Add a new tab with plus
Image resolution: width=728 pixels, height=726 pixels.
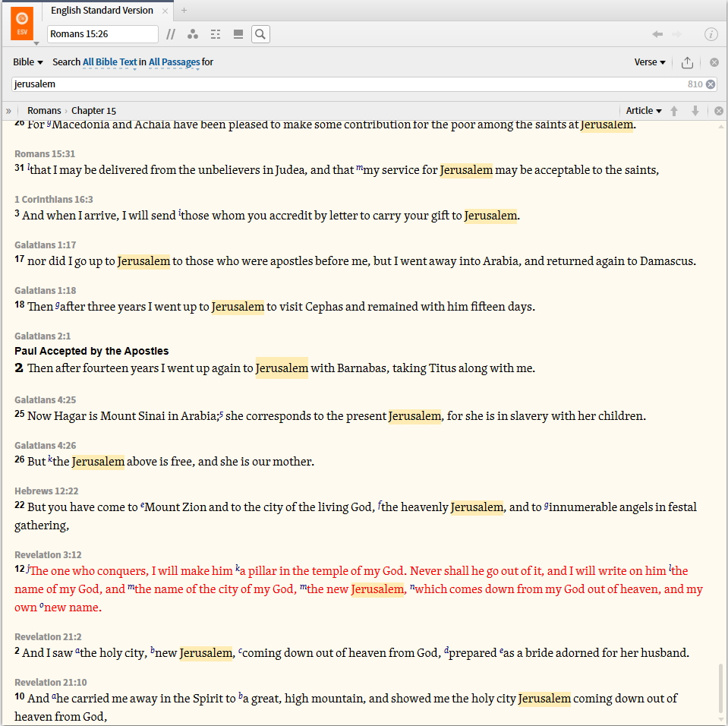coord(184,10)
